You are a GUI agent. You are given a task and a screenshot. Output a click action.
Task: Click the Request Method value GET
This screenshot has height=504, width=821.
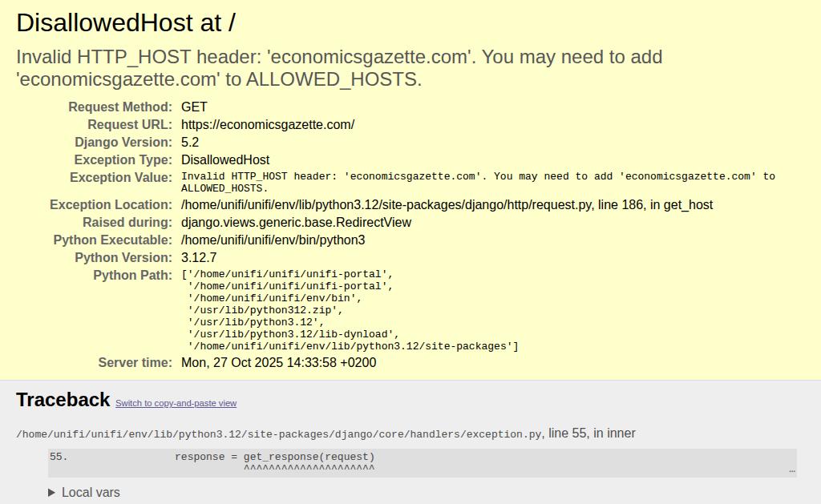click(x=194, y=107)
